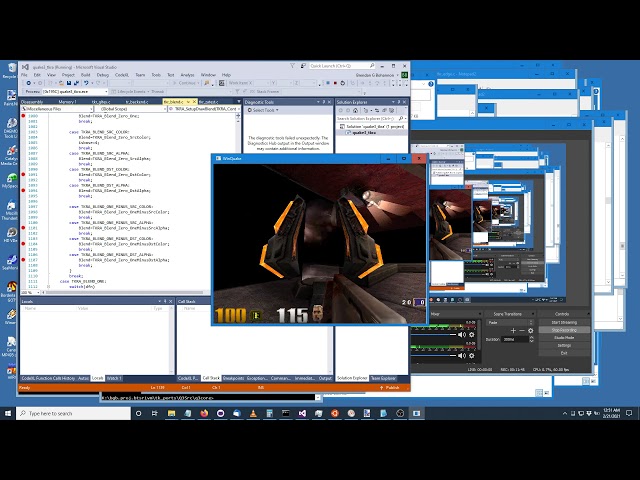Click the gear on first OBS mixer channel

coord(472,335)
